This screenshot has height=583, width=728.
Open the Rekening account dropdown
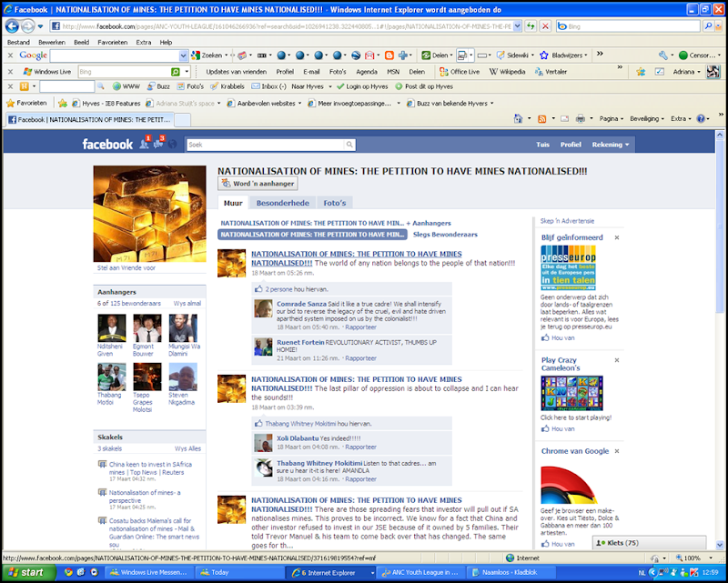(x=610, y=145)
